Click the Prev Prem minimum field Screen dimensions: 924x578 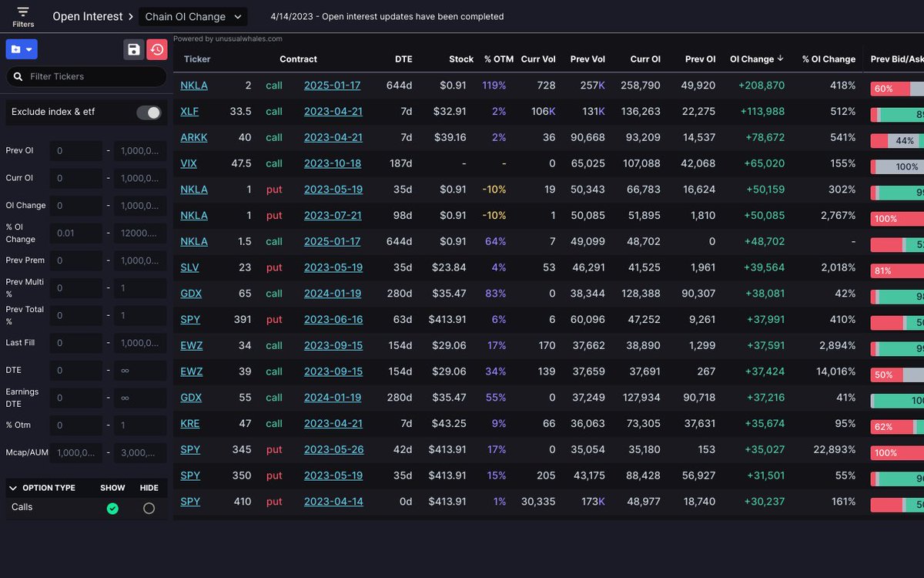click(x=76, y=260)
